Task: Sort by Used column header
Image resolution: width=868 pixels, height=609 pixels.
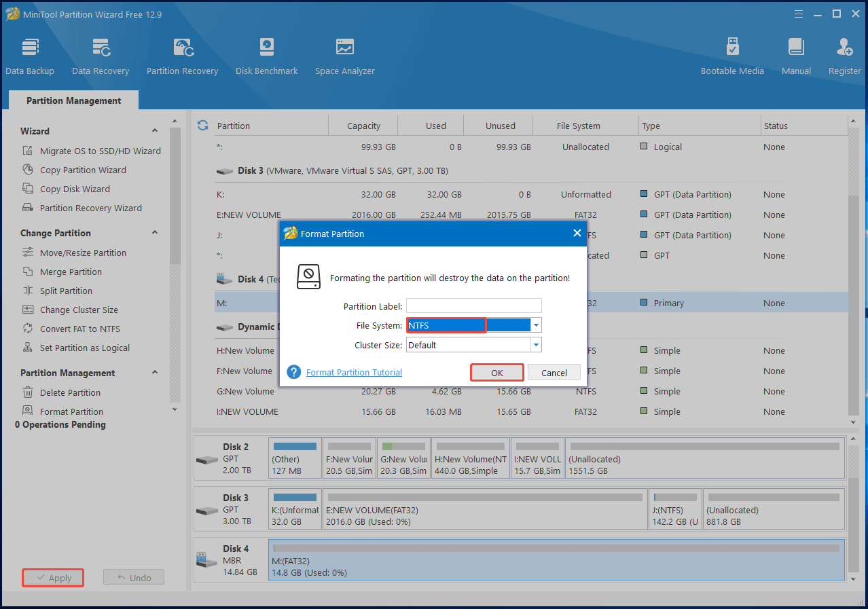Action: (431, 126)
